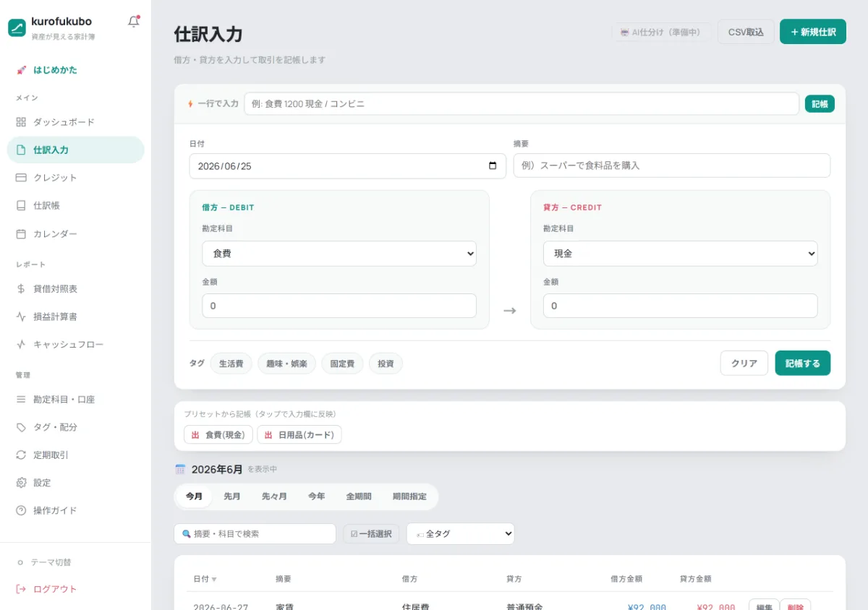
Task: Click the 編集 button for the 家賃 row
Action: pyautogui.click(x=764, y=606)
